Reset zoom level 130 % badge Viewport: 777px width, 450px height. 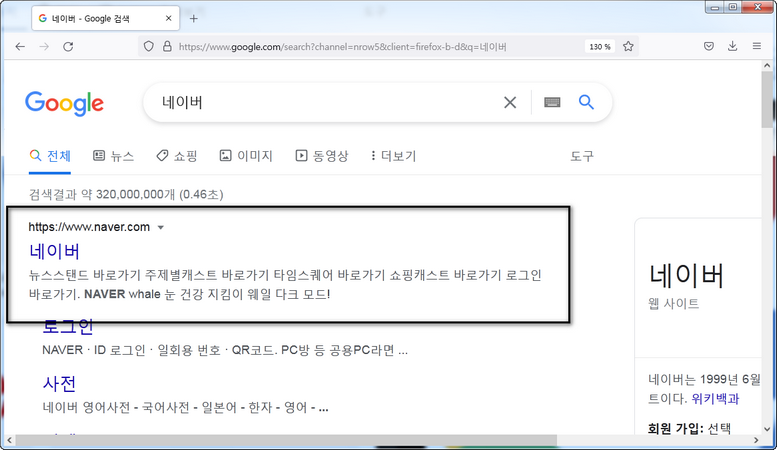click(600, 47)
